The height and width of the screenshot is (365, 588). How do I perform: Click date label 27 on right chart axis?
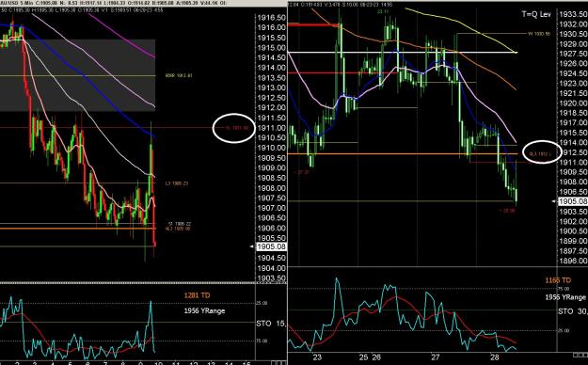click(x=435, y=357)
